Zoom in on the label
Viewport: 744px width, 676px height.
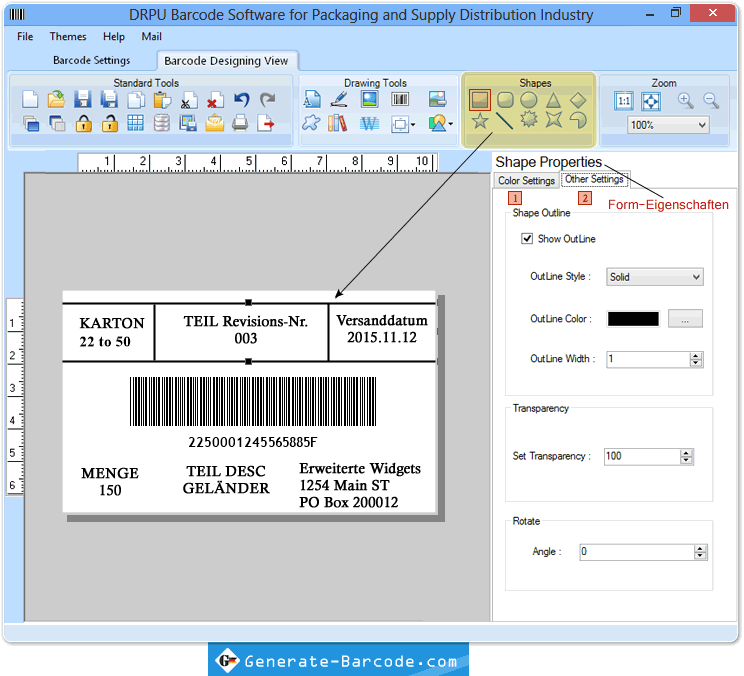pos(685,101)
